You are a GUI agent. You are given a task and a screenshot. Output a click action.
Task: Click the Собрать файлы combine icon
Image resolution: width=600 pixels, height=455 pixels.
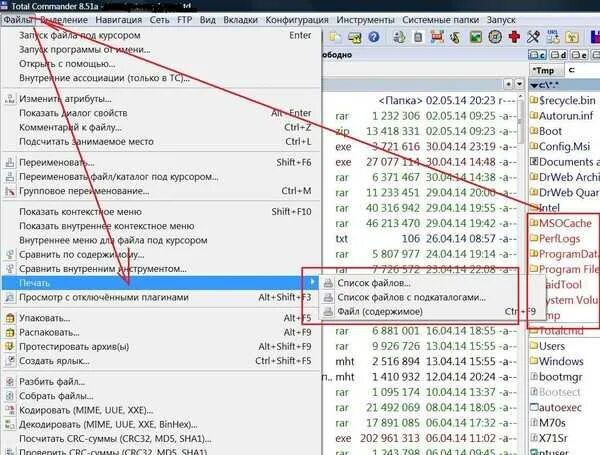[x=10, y=396]
